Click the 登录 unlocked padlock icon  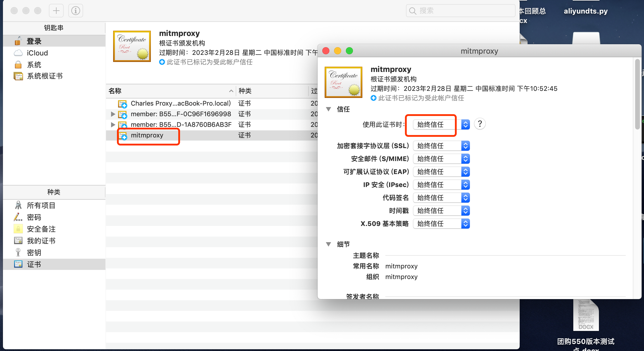(18, 41)
